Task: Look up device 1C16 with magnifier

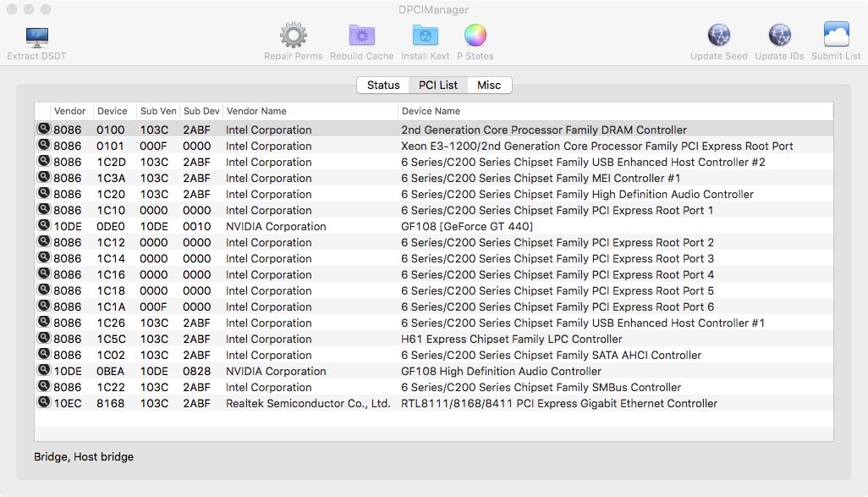Action: [x=44, y=273]
